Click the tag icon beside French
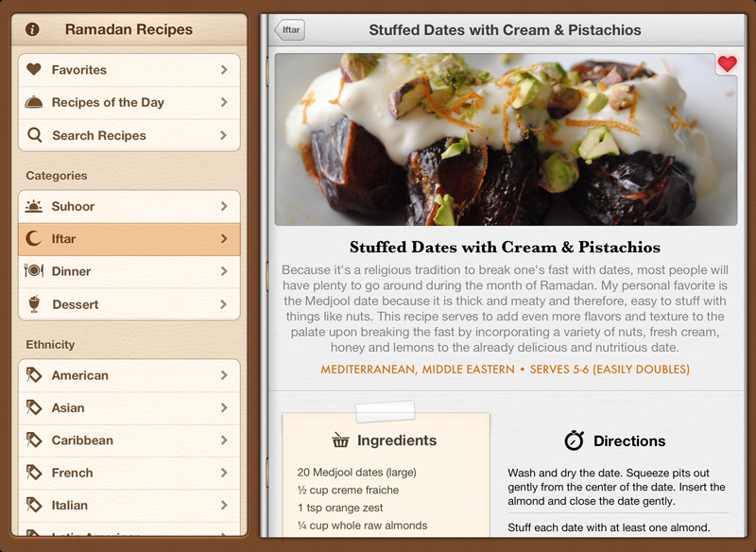756x552 pixels. pos(34,473)
